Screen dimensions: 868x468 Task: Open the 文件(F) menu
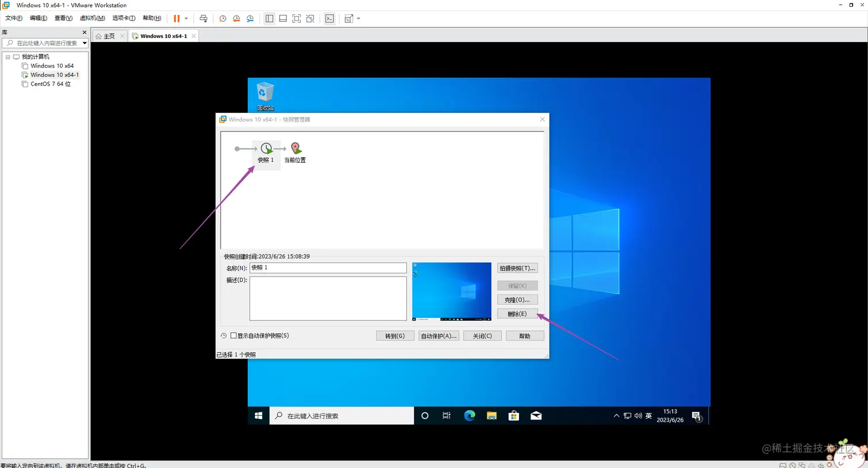pos(14,18)
